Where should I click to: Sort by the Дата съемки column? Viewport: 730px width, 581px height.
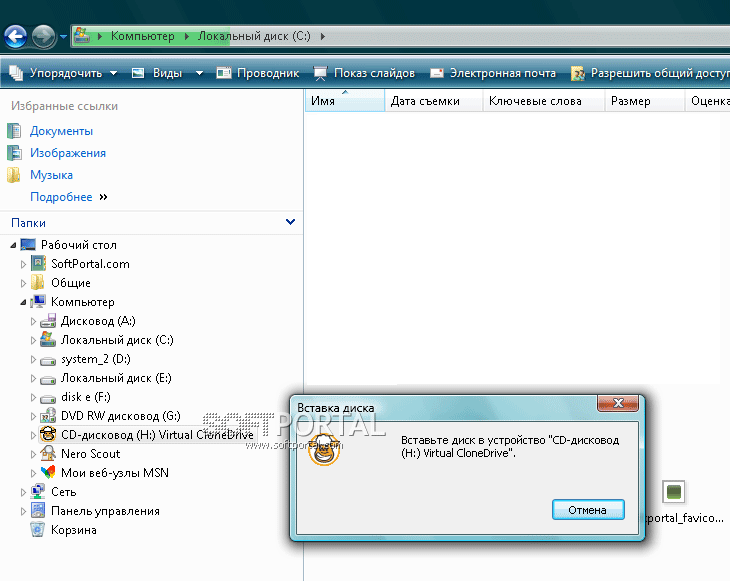tap(433, 101)
